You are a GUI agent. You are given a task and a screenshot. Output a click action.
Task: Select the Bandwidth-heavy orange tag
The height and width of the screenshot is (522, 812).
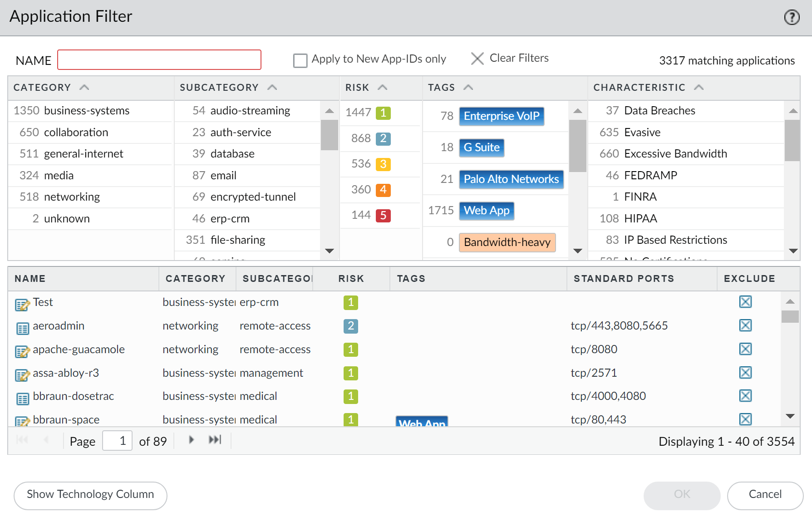(507, 242)
